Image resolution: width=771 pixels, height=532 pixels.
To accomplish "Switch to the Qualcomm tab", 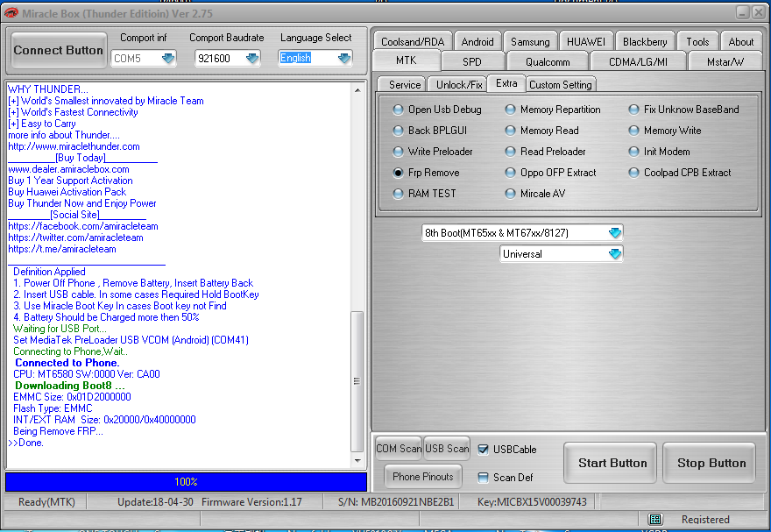I will [548, 62].
